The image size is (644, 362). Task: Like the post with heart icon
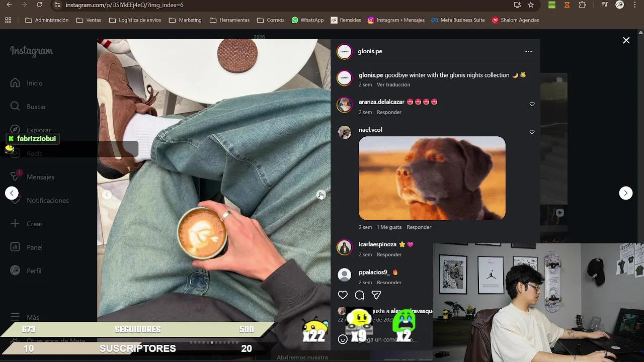click(343, 295)
